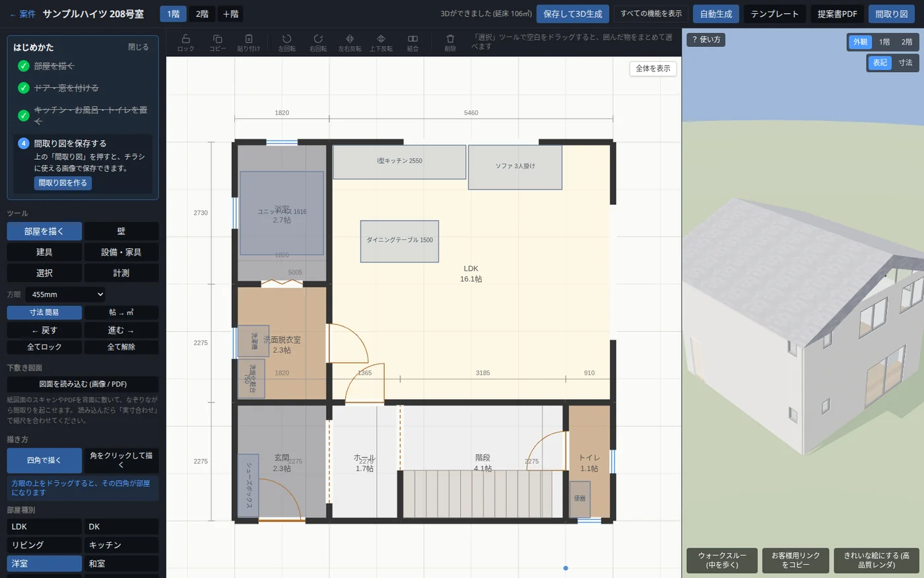Switch to the 設備・家具 tool
Image resolution: width=924 pixels, height=578 pixels.
tap(121, 252)
